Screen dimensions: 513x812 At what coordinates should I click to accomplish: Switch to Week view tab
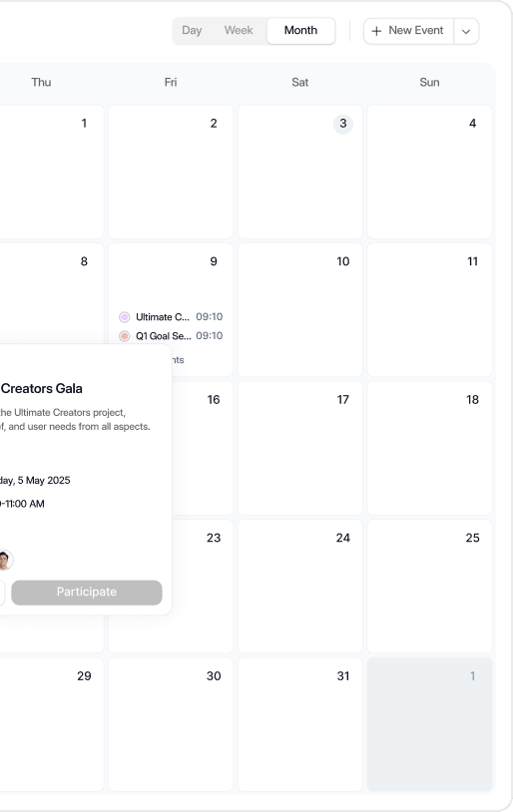[239, 31]
